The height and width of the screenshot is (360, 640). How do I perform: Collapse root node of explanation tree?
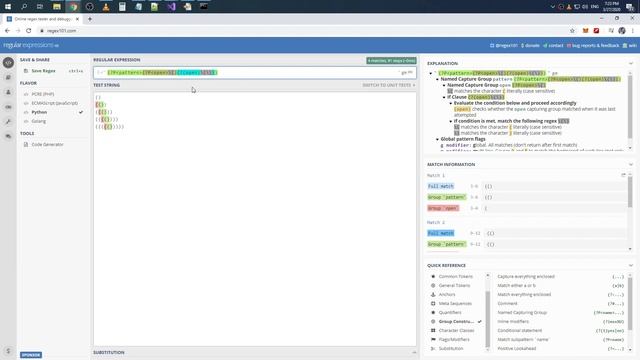pyautogui.click(x=431, y=73)
